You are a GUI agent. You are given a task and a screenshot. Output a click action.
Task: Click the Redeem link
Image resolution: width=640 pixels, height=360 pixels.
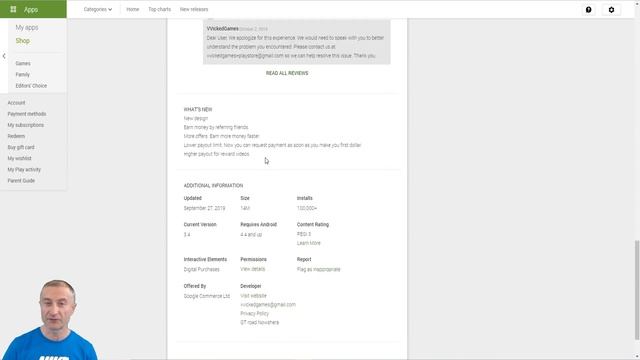[16, 136]
